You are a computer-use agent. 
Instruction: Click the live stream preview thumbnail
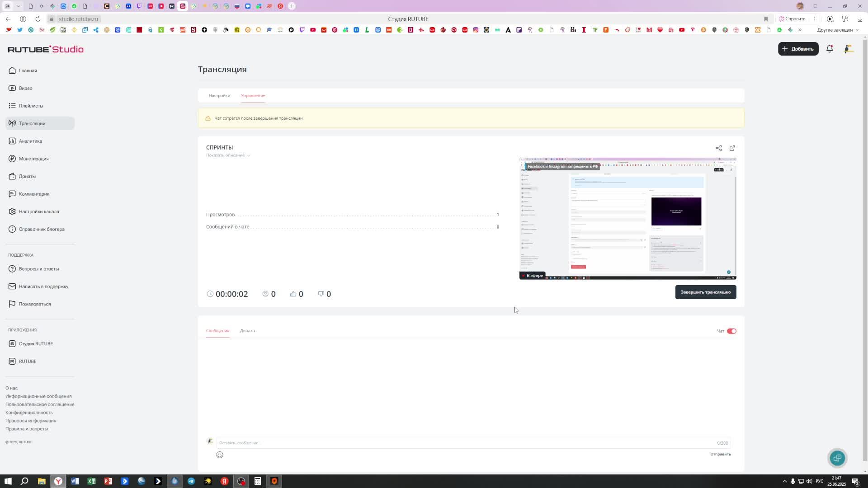coord(627,219)
